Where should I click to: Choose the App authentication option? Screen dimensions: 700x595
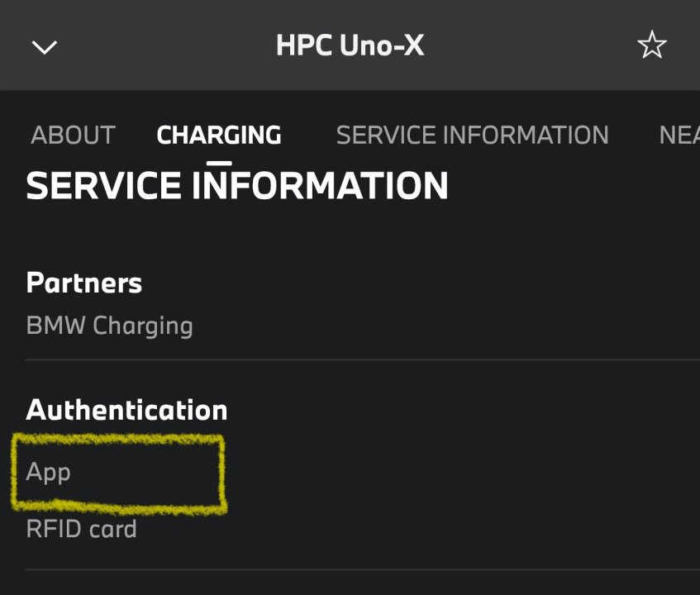(x=49, y=472)
